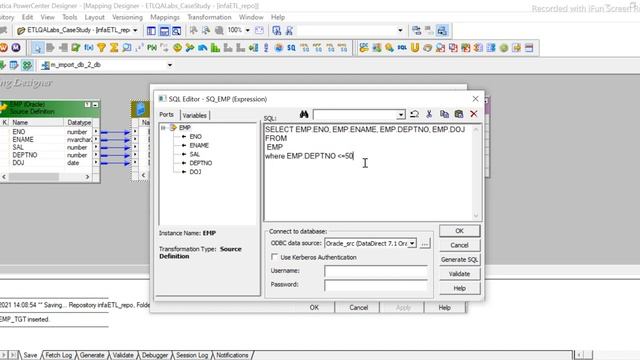Select the SQ Source Qualifier toolbar icon

(x=291, y=48)
